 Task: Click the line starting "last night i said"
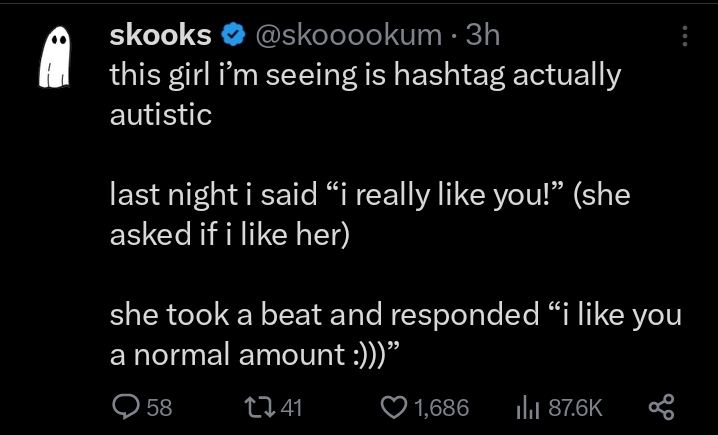pyautogui.click(x=369, y=197)
